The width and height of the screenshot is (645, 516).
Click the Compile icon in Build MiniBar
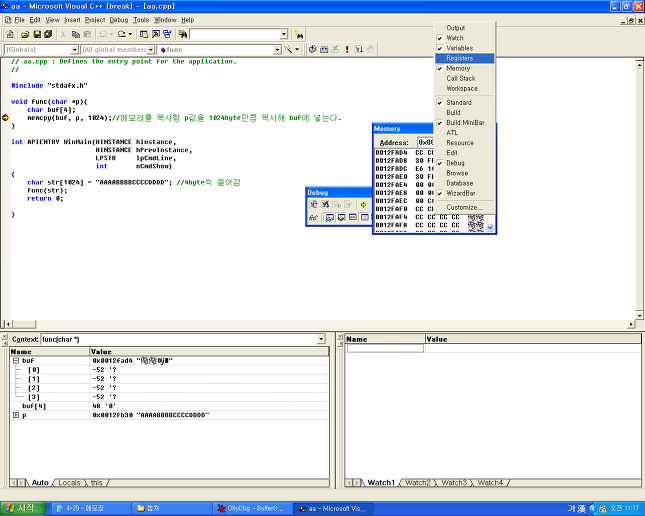(313, 49)
